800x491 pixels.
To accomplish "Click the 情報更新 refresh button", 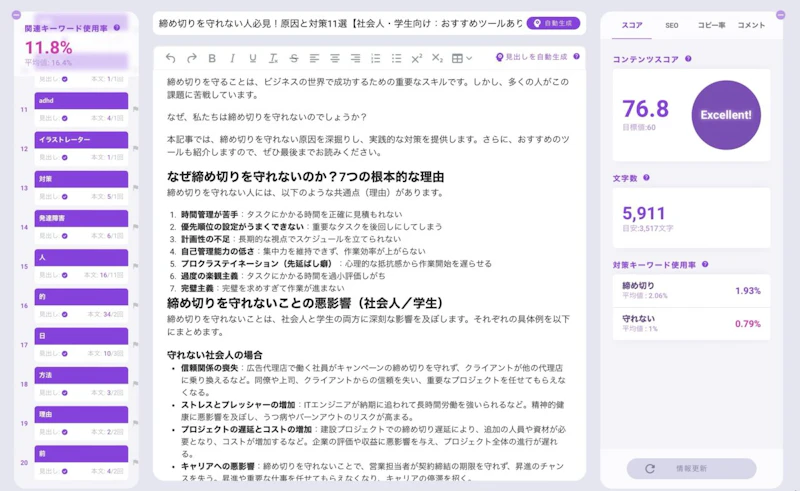I will pyautogui.click(x=691, y=469).
